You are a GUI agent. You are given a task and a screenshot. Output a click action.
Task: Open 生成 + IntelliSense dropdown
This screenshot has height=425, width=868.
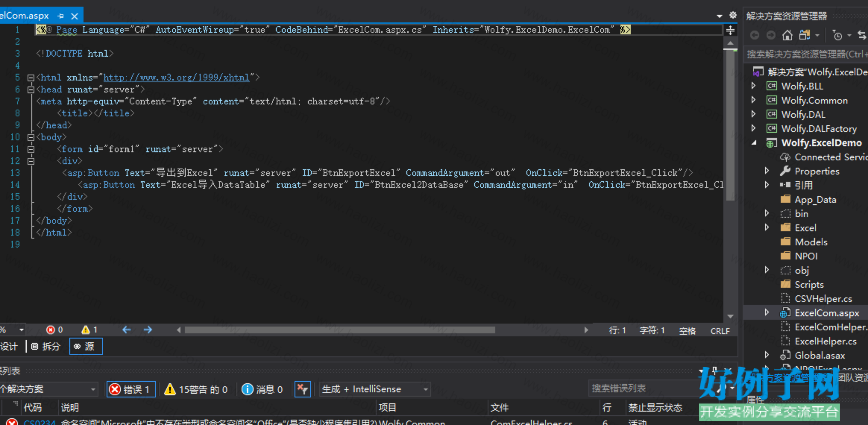pos(375,389)
